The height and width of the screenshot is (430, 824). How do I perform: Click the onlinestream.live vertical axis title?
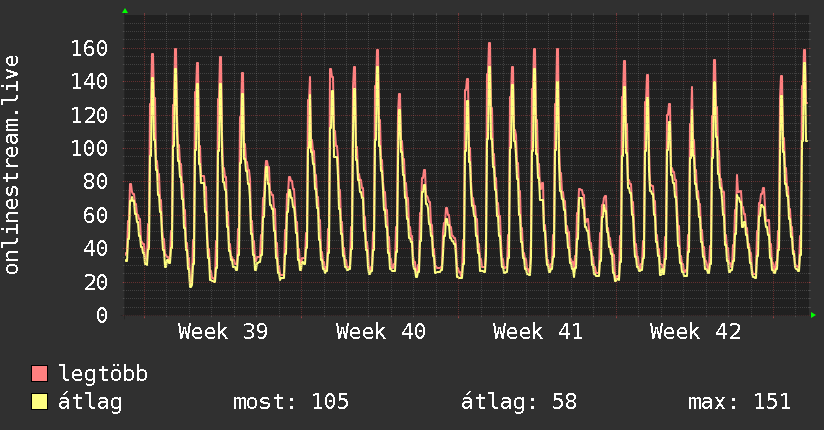[12, 165]
